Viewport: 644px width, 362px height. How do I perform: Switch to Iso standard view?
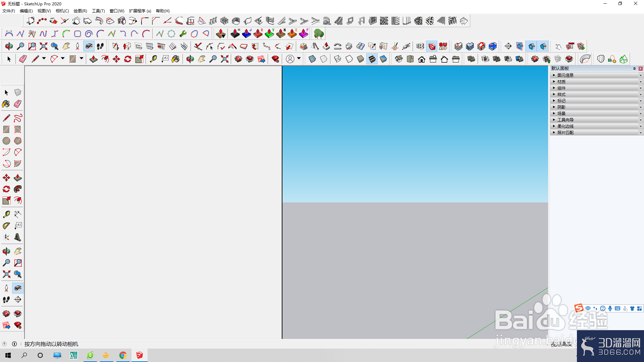399,59
